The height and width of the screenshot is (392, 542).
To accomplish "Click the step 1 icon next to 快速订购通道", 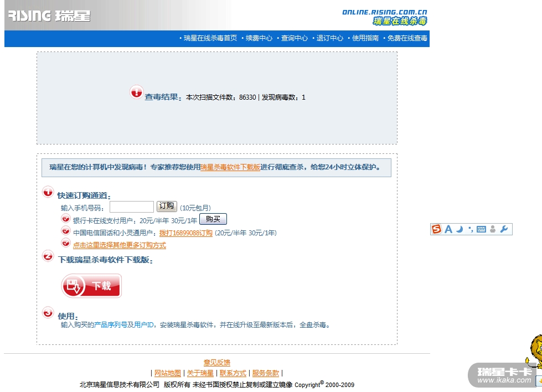I will click(48, 192).
